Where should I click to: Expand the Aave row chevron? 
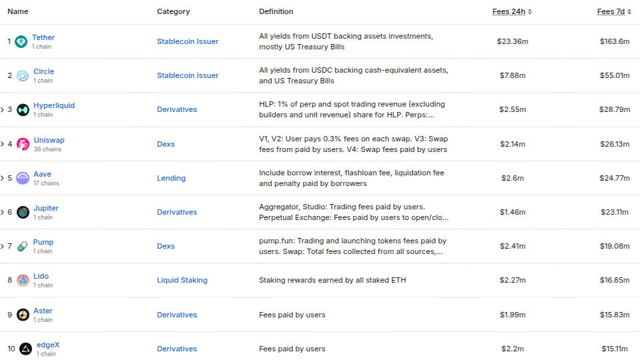tap(3, 178)
